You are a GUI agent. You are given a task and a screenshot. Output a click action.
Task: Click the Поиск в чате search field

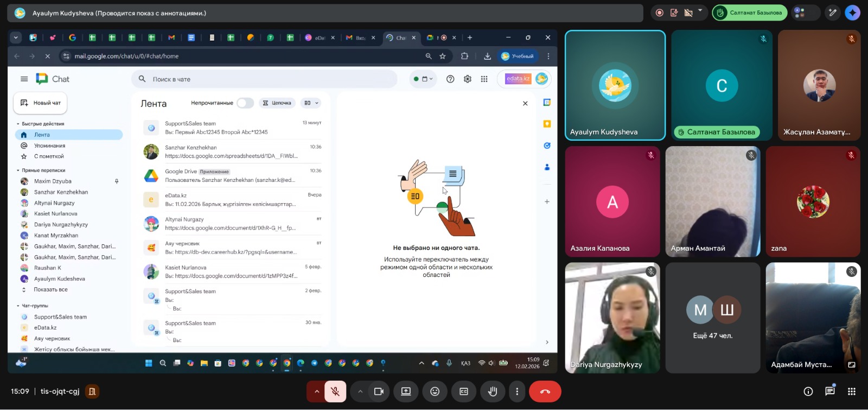click(x=266, y=79)
